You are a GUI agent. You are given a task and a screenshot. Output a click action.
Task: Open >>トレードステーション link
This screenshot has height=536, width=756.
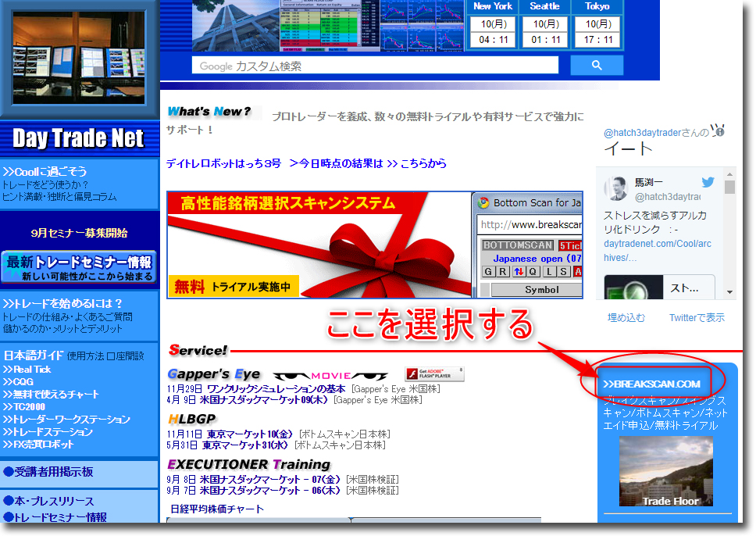point(48,432)
